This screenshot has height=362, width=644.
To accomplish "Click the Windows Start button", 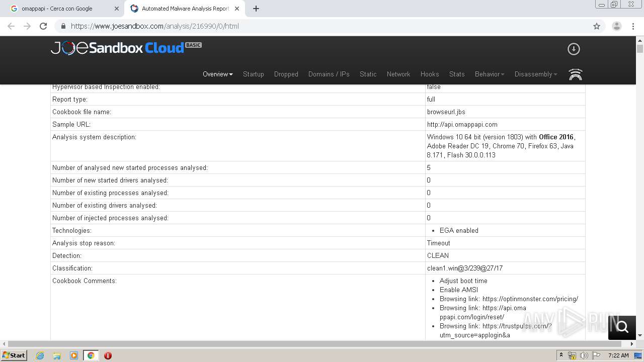I will [x=14, y=355].
